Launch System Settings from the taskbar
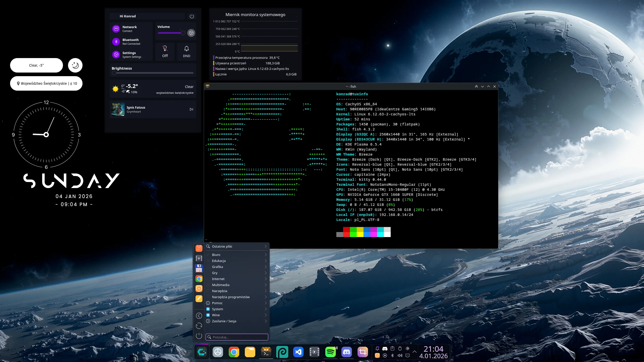Viewport: 644px width, 362px height. click(218, 352)
